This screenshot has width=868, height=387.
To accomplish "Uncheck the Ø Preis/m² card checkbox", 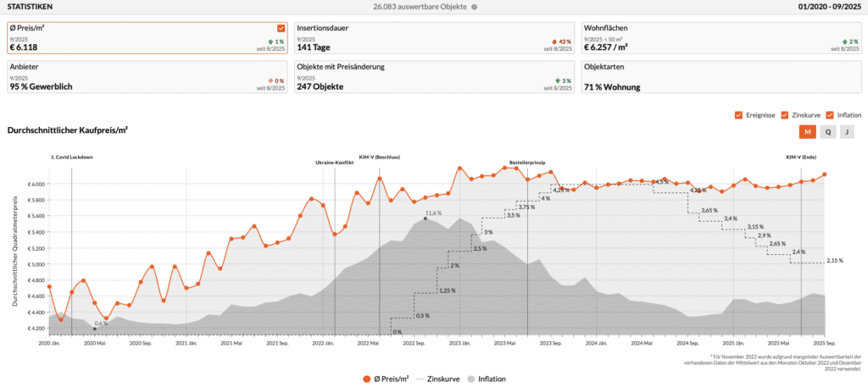I will (x=281, y=28).
